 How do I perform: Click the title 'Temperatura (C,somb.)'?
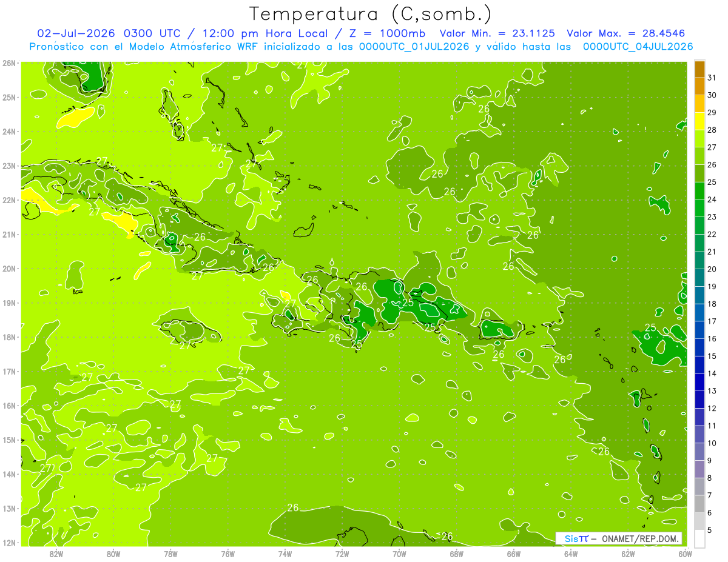371,14
